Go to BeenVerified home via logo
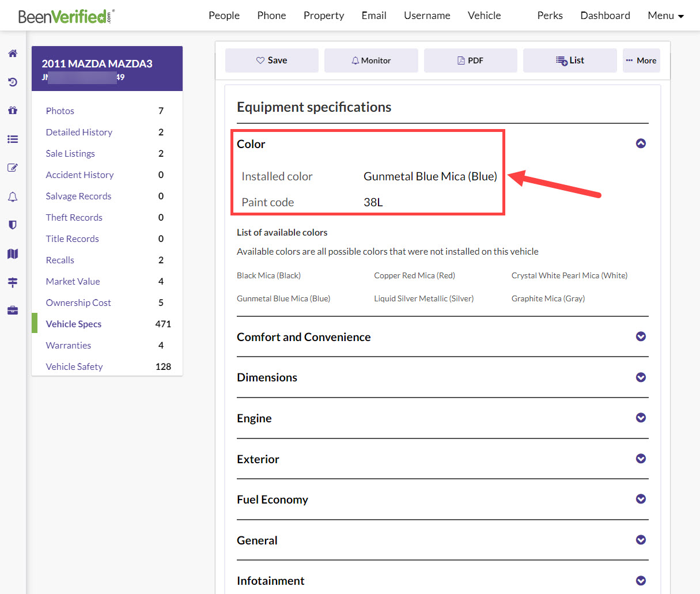Viewport: 700px width, 594px height. click(x=66, y=16)
